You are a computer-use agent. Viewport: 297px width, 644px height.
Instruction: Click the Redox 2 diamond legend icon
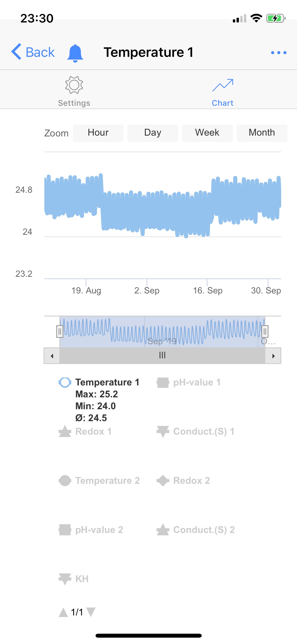coord(163,481)
